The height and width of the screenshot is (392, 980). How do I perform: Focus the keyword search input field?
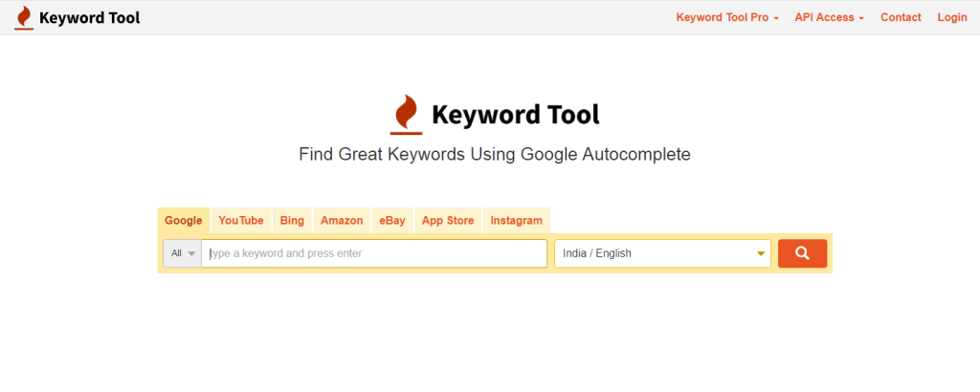point(374,253)
